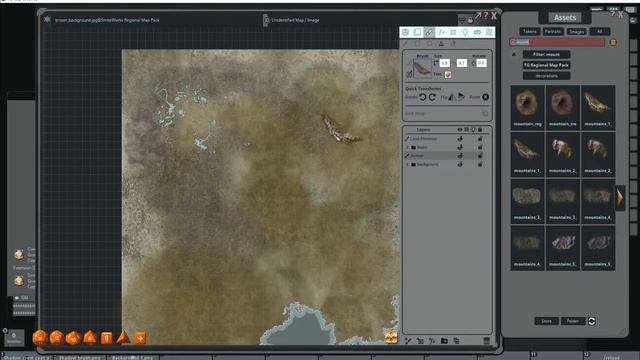Image resolution: width=640 pixels, height=360 pixels.
Task: Rotate brush counter-clockwise in Quick Transforms
Action: pos(423,97)
